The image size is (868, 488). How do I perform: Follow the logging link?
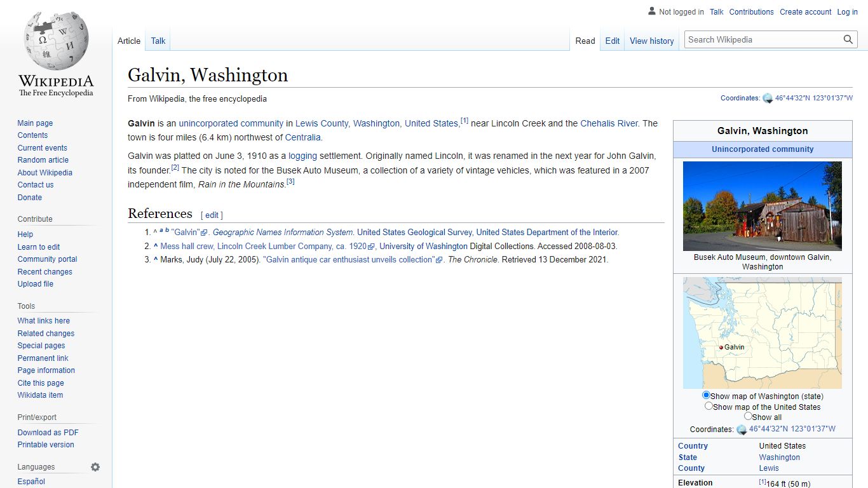302,156
